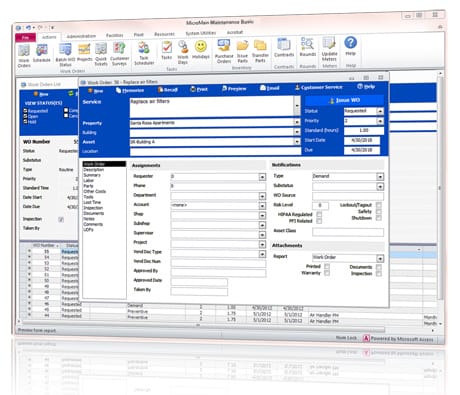This screenshot has width=460, height=395.
Task: Open Work Orders from the ribbon
Action: (24, 56)
